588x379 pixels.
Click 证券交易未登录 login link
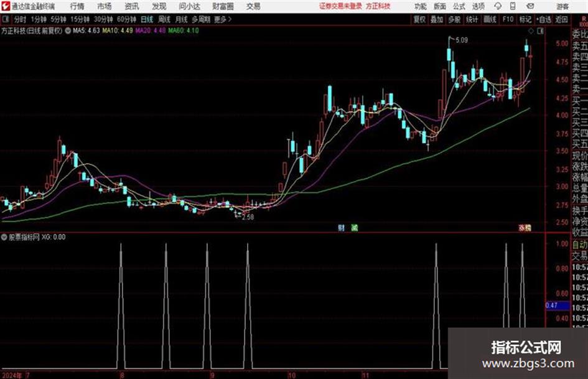pyautogui.click(x=340, y=6)
